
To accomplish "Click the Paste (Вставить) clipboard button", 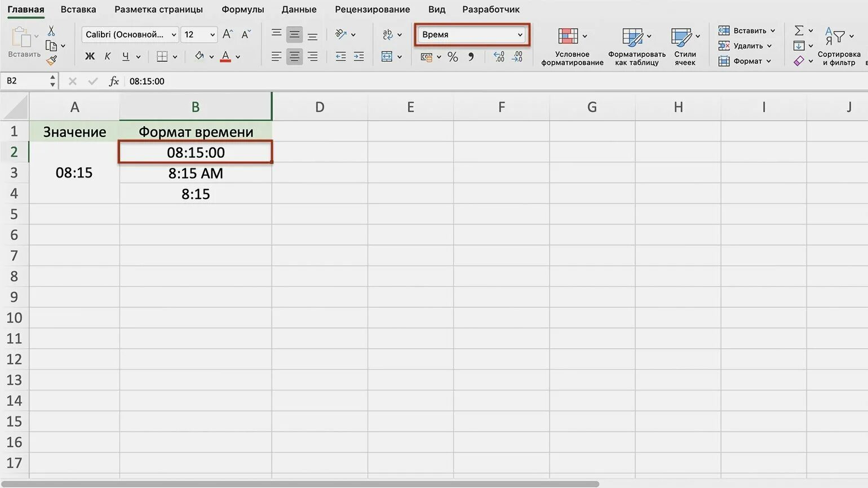I will click(x=23, y=42).
